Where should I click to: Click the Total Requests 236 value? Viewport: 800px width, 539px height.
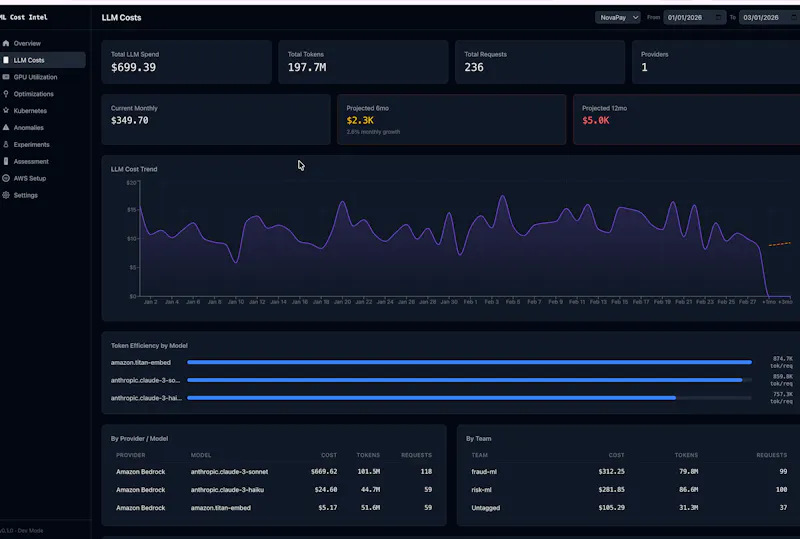[x=474, y=67]
